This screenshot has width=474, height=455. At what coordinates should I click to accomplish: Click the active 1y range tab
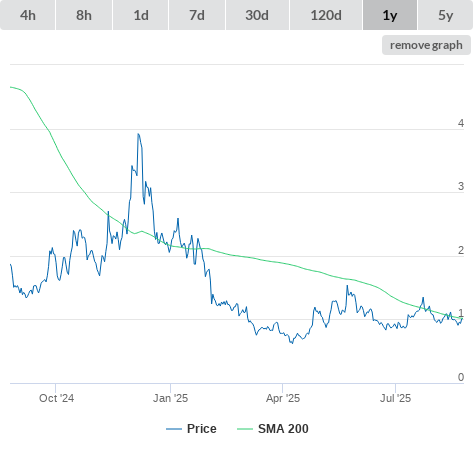coord(390,15)
